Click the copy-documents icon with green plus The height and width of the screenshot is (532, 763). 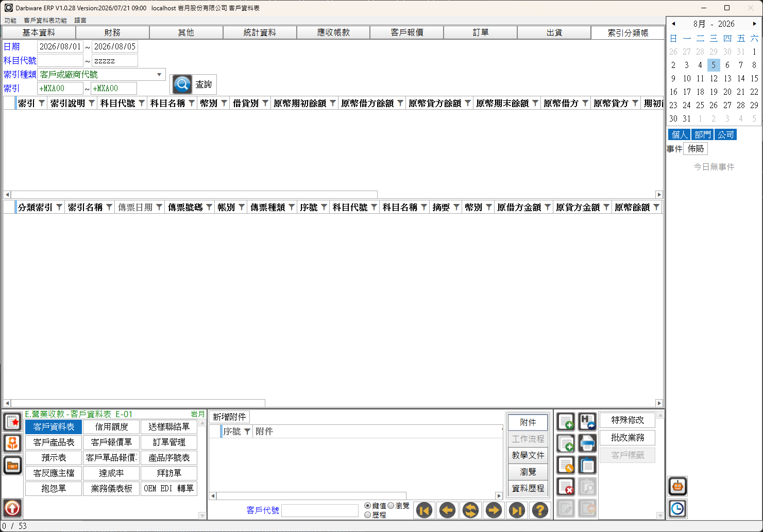(x=566, y=443)
